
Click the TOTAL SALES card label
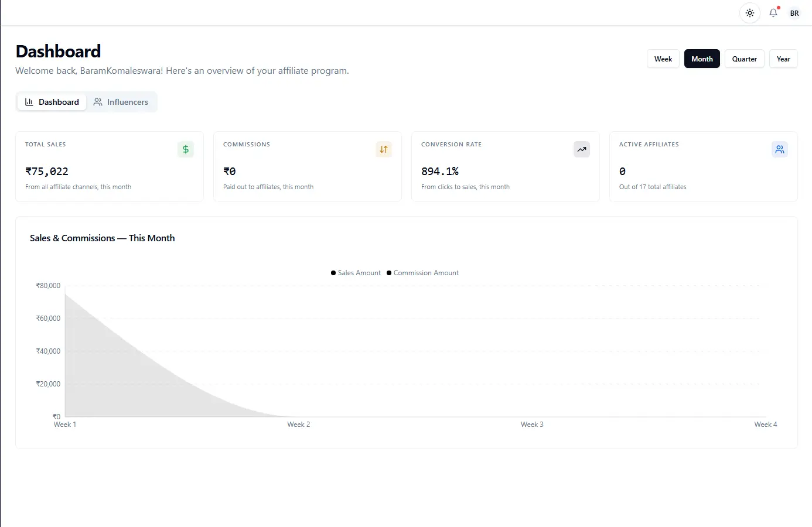pyautogui.click(x=46, y=145)
